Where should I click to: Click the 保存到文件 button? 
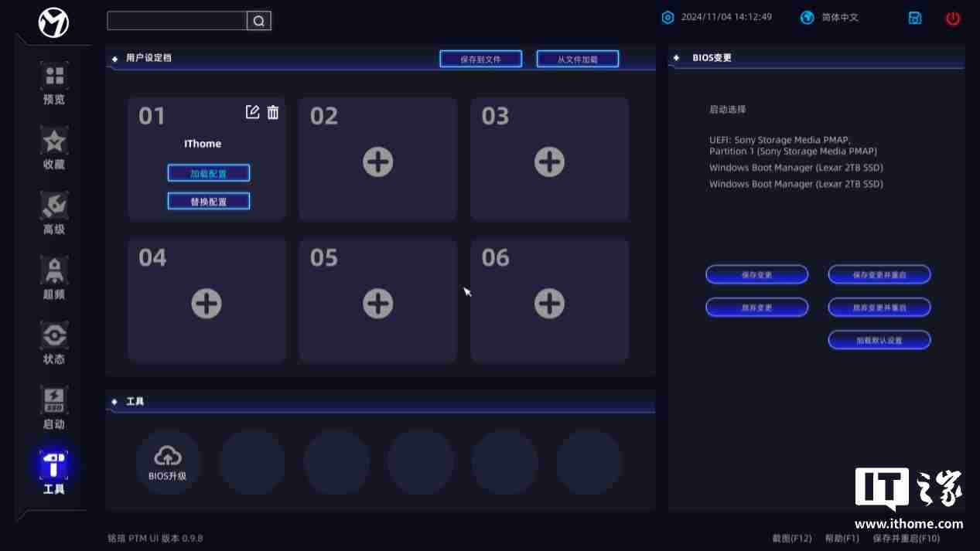coord(480,59)
